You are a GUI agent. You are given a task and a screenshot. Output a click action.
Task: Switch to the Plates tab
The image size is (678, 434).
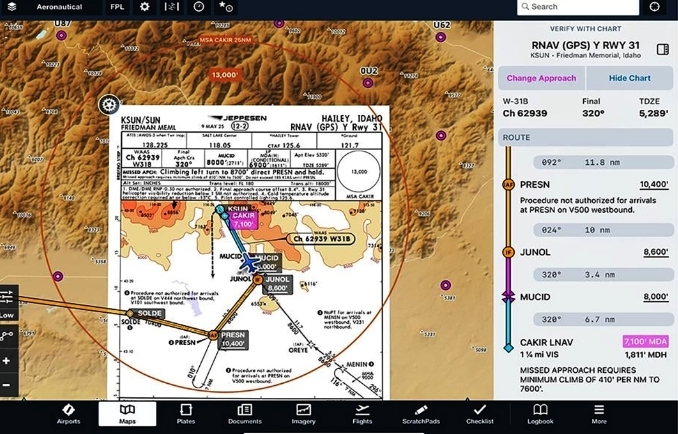click(x=186, y=413)
